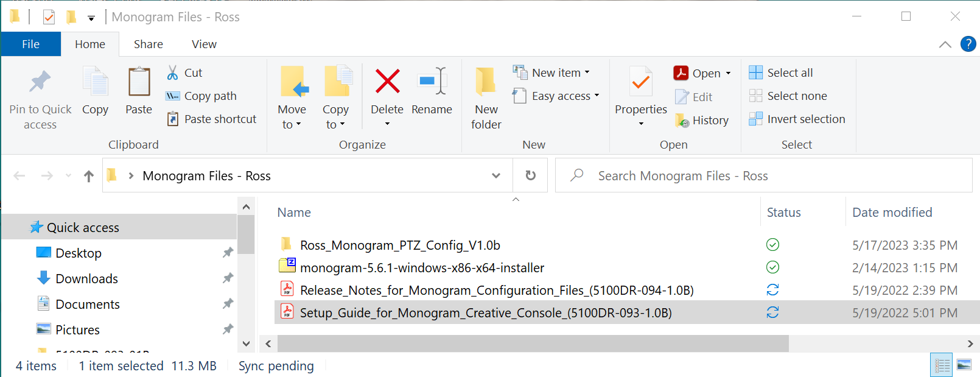Expand address bar history dropdown
The height and width of the screenshot is (377, 980).
[496, 175]
